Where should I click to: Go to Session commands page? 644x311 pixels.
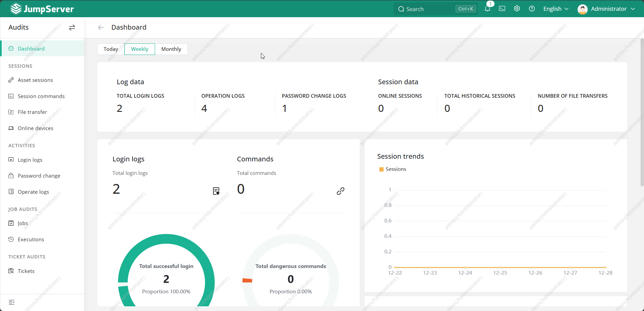(x=41, y=96)
